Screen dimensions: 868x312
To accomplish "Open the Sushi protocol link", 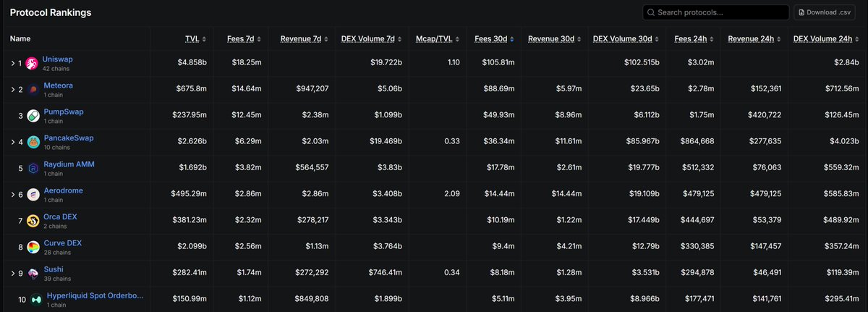I will point(54,269).
